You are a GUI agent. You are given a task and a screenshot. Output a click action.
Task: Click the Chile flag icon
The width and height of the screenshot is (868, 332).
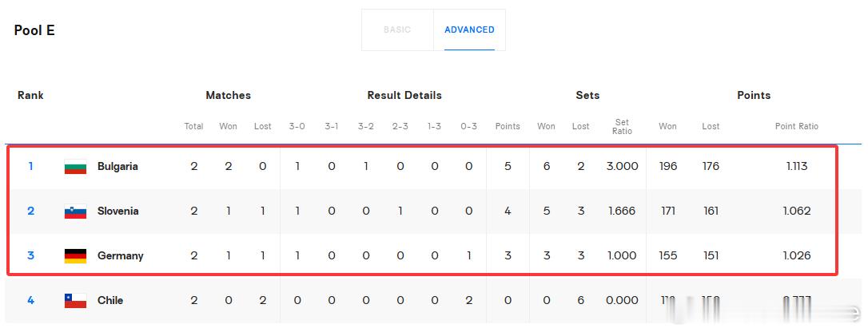click(75, 301)
